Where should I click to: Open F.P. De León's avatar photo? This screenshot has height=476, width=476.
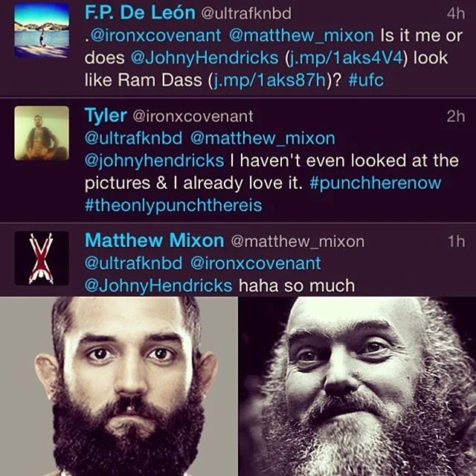(42, 30)
